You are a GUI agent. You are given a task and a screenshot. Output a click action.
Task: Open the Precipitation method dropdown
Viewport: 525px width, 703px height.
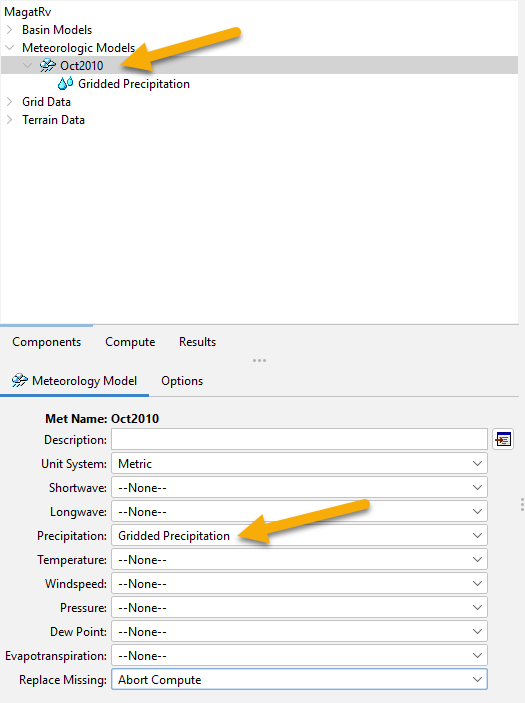coord(299,535)
